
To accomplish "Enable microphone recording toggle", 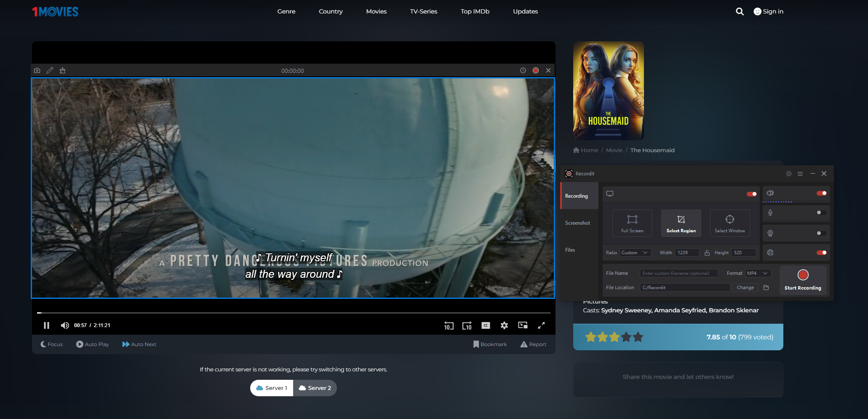I will pyautogui.click(x=821, y=212).
